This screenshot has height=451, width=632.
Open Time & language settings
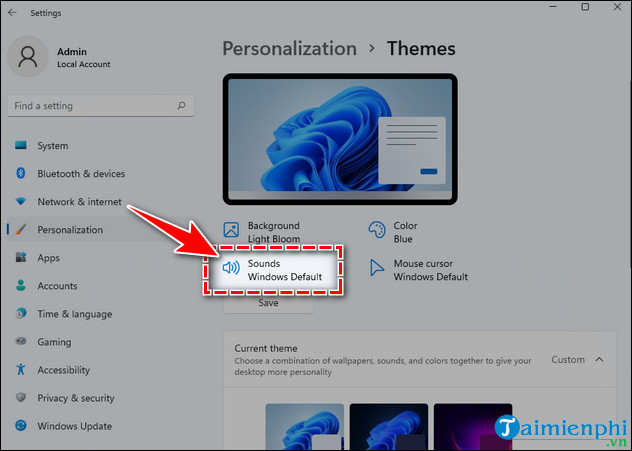tap(100, 314)
